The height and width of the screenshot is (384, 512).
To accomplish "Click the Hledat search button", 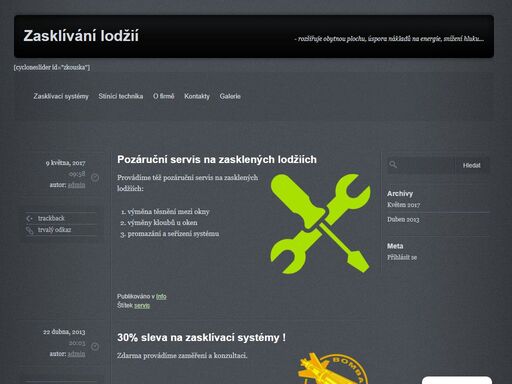I will tap(471, 165).
